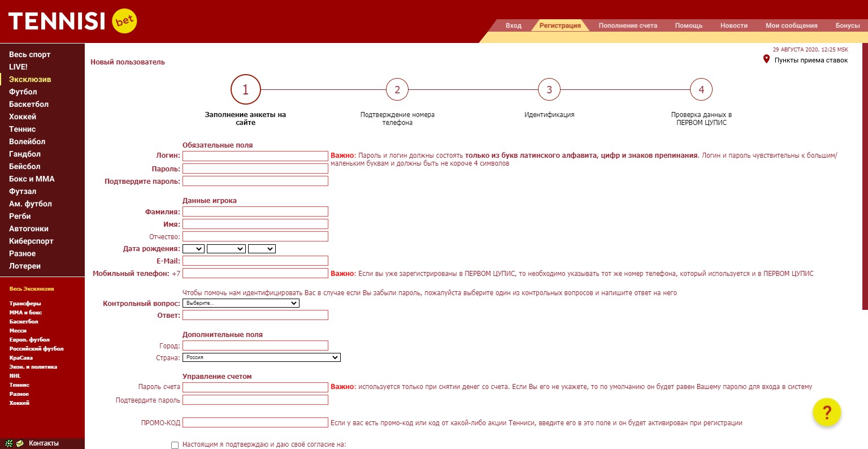Expand the Контрольный вопрос dropdown
This screenshot has width=868, height=449.
click(x=241, y=303)
